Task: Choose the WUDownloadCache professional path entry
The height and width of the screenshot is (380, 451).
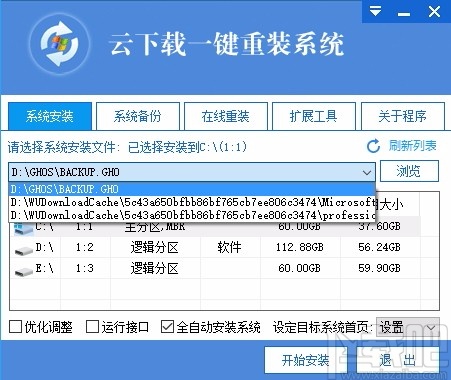Action: click(x=192, y=215)
